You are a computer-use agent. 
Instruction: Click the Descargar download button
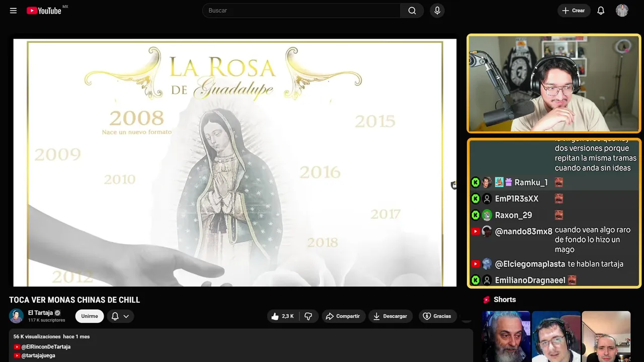(x=390, y=316)
